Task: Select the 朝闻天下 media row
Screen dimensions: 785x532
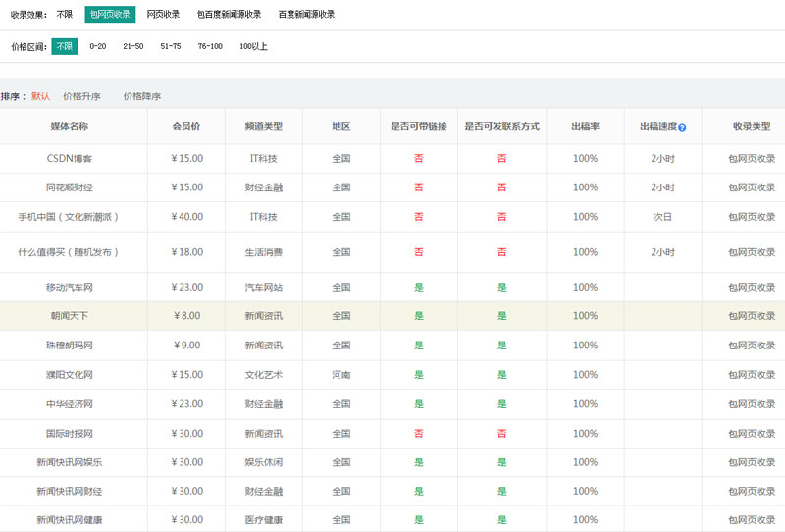Action: (70, 316)
